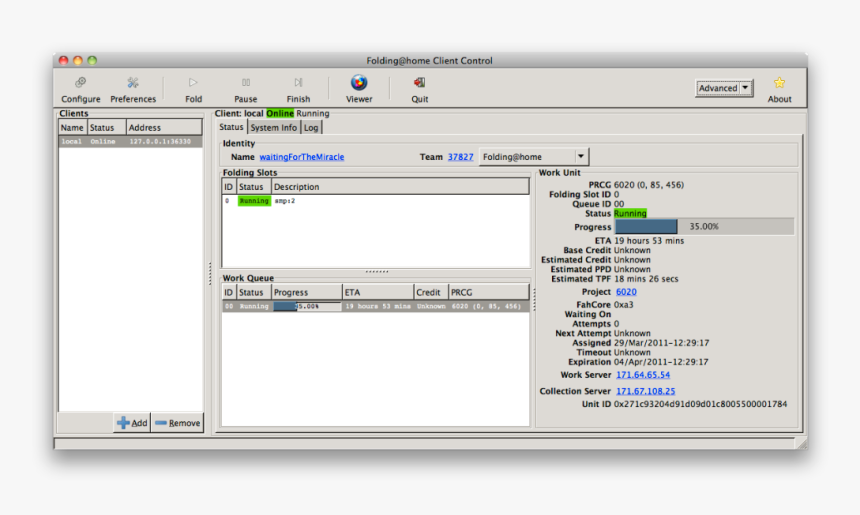Image resolution: width=860 pixels, height=515 pixels.
Task: Select work queue row 00
Action: [376, 306]
